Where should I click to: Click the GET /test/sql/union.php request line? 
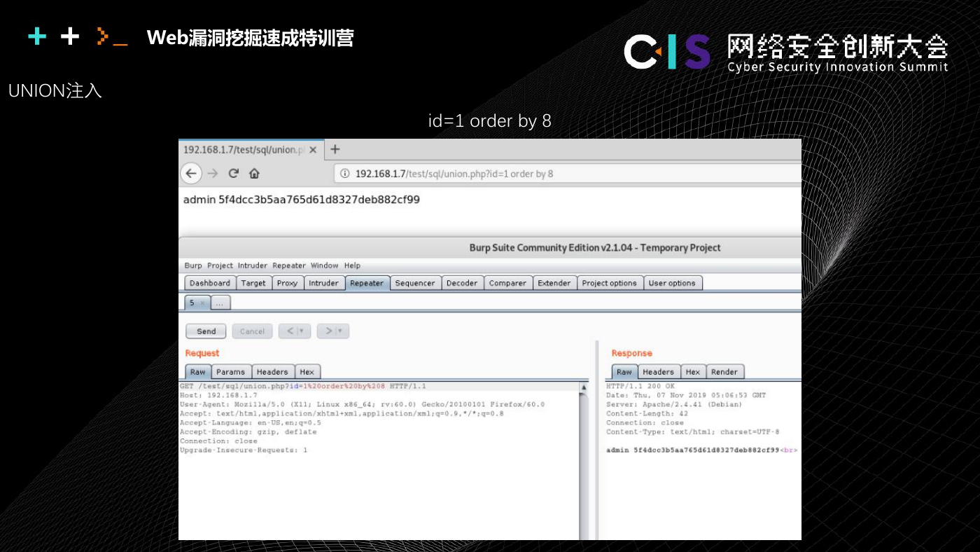click(302, 387)
